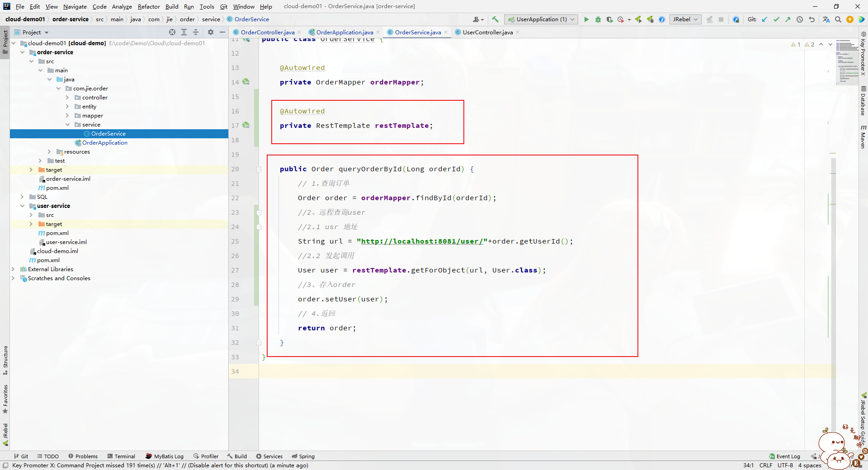The width and height of the screenshot is (868, 470).
Task: Toggle the Favorites tool window sidebar button
Action: tap(5, 399)
